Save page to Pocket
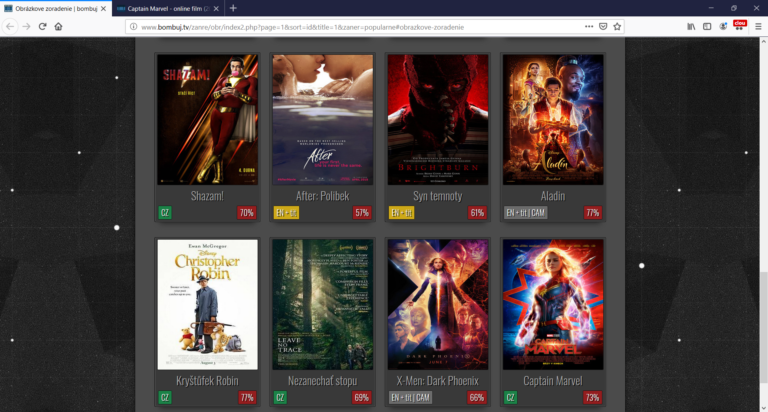The image size is (768, 412). point(602,26)
